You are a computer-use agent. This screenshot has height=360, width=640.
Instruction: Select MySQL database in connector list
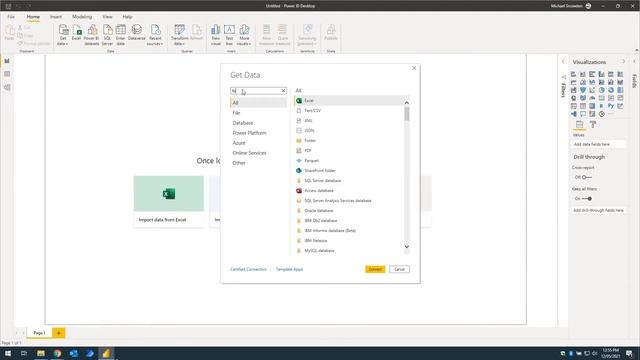click(x=349, y=251)
